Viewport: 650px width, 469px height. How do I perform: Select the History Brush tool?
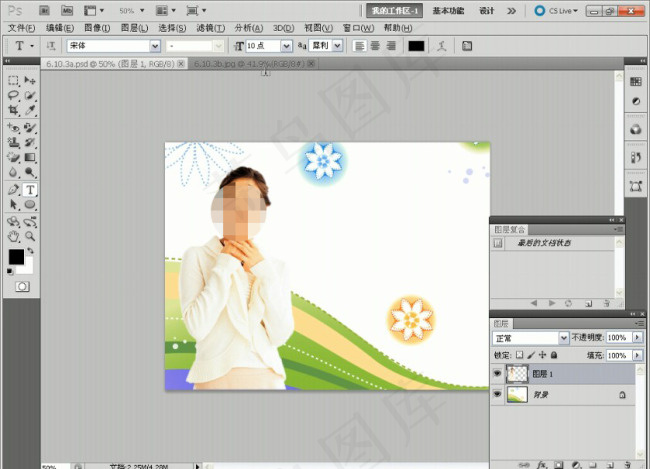pyautogui.click(x=30, y=143)
